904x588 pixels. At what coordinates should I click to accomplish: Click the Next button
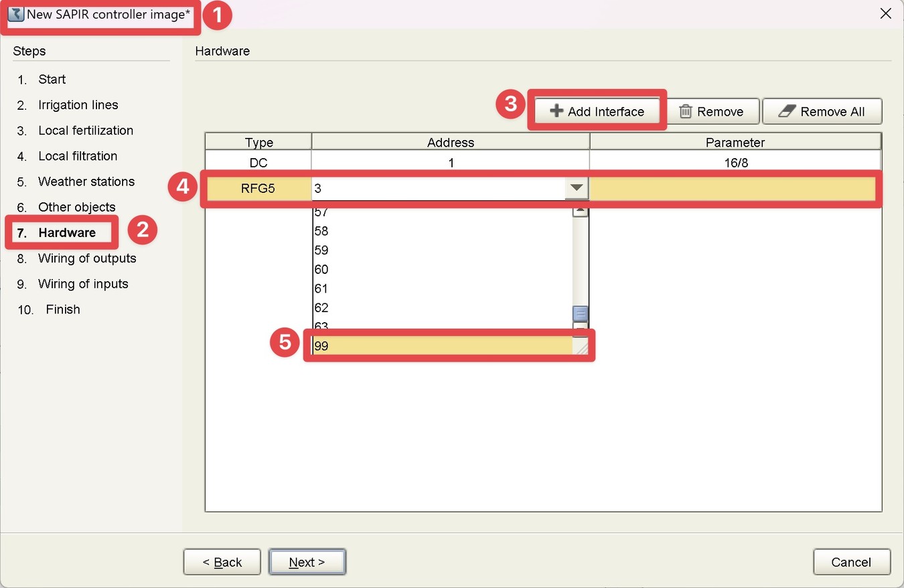[x=307, y=562]
